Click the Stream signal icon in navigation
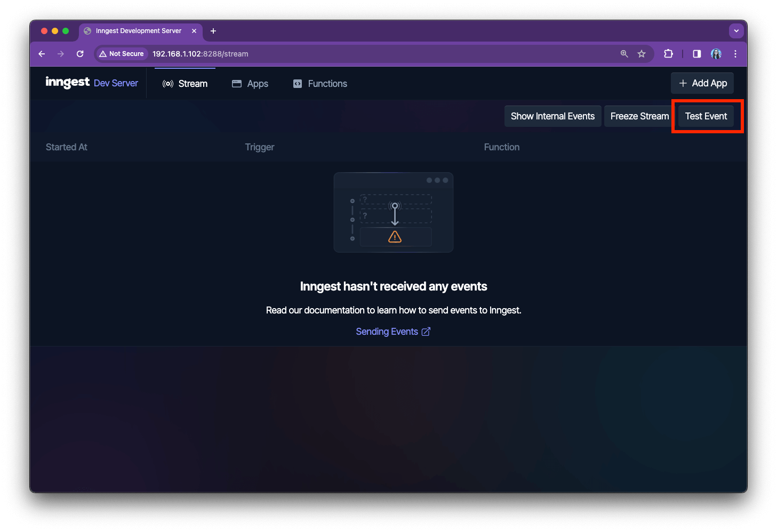 (x=167, y=83)
